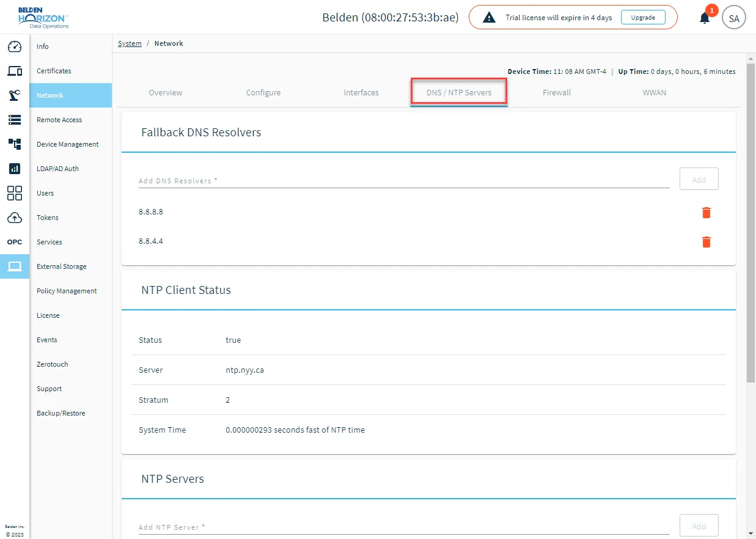
Task: Select the cloud upload icon
Action: click(x=15, y=218)
